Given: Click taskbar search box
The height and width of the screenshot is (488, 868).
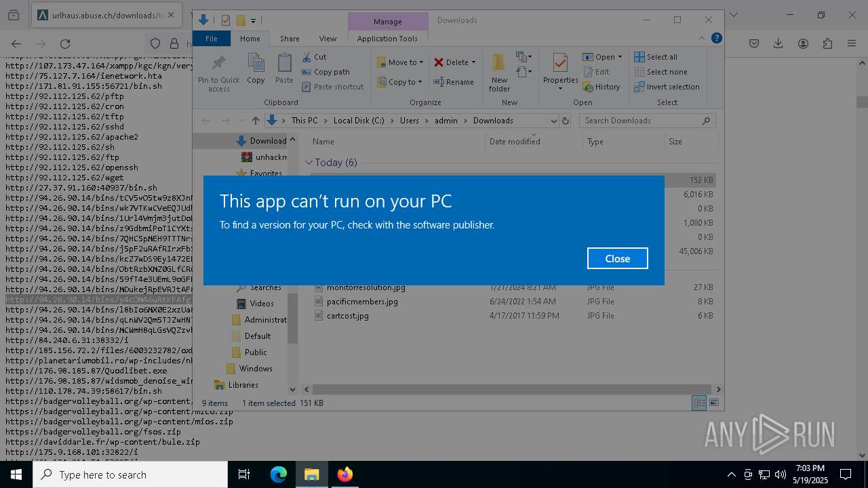Looking at the screenshot, I should [130, 474].
